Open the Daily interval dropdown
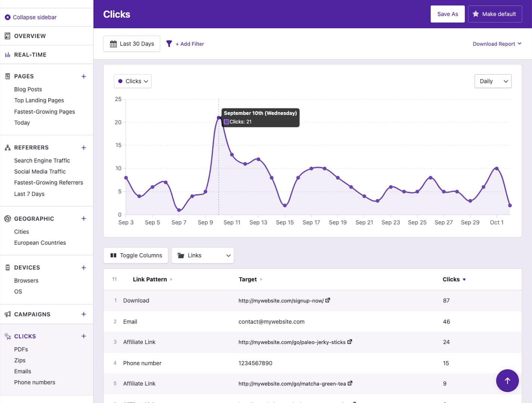Screen dimensions: 532x403 (493, 81)
